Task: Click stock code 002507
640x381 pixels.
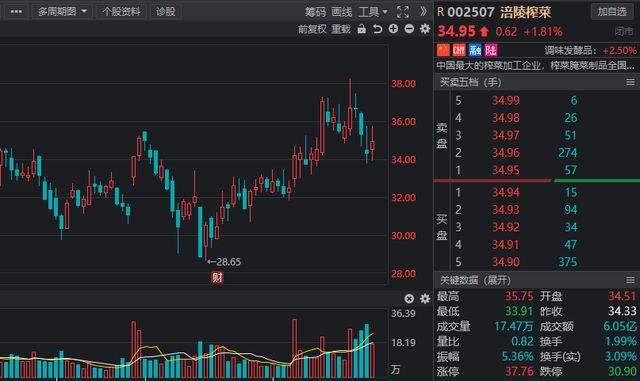Action: click(x=471, y=12)
